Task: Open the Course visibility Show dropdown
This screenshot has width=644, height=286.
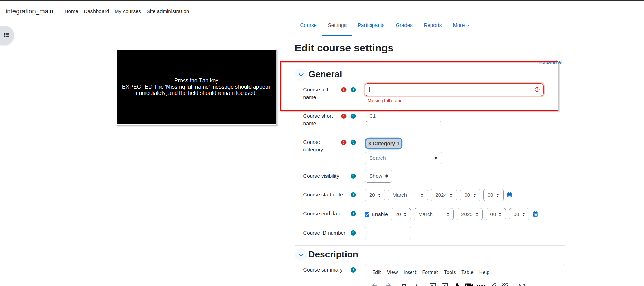Action: click(x=379, y=176)
